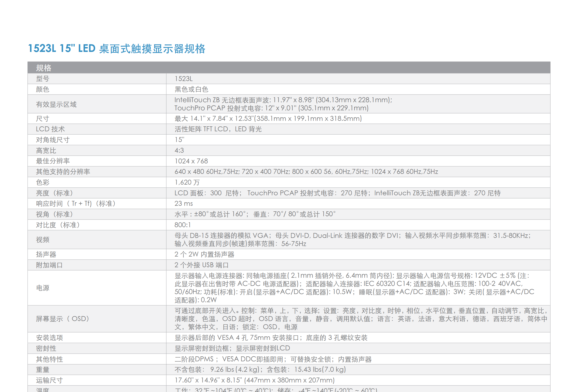Click the '电源' row label
This screenshot has height=392, width=578.
(43, 288)
